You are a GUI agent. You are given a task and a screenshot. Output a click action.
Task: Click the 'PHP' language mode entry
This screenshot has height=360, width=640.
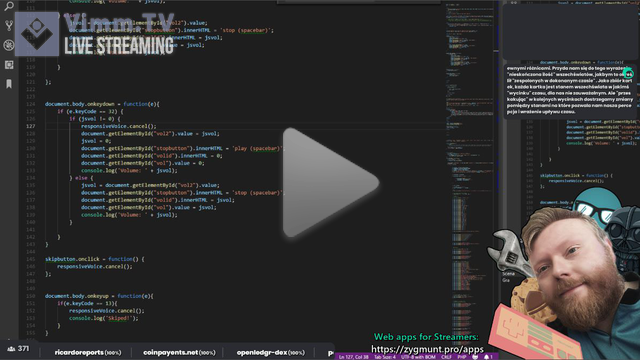pos(462,357)
